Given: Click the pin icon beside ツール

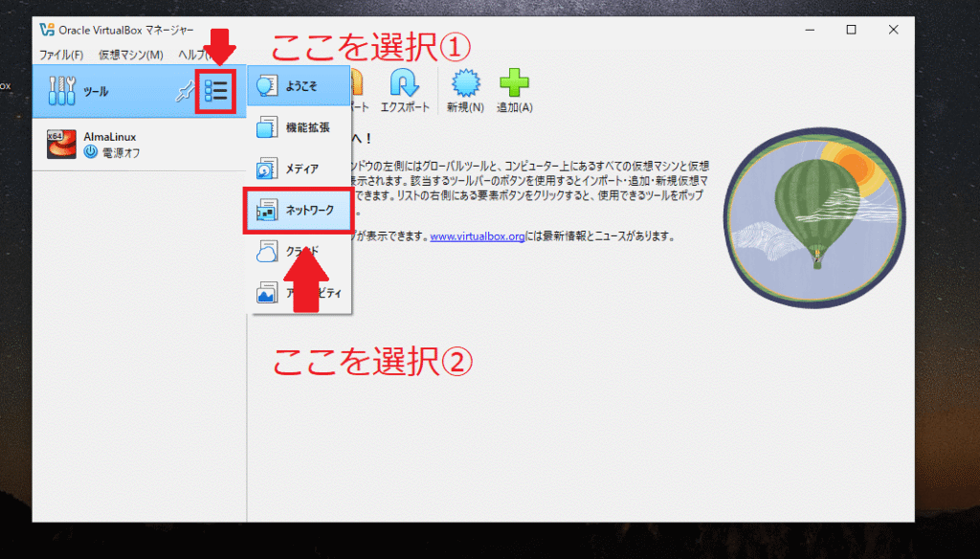Looking at the screenshot, I should click(x=185, y=92).
